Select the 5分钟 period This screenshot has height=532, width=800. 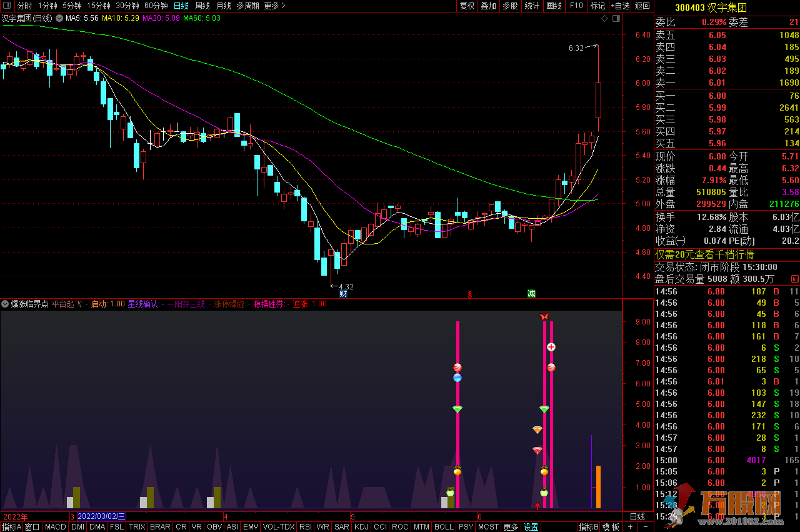click(72, 6)
